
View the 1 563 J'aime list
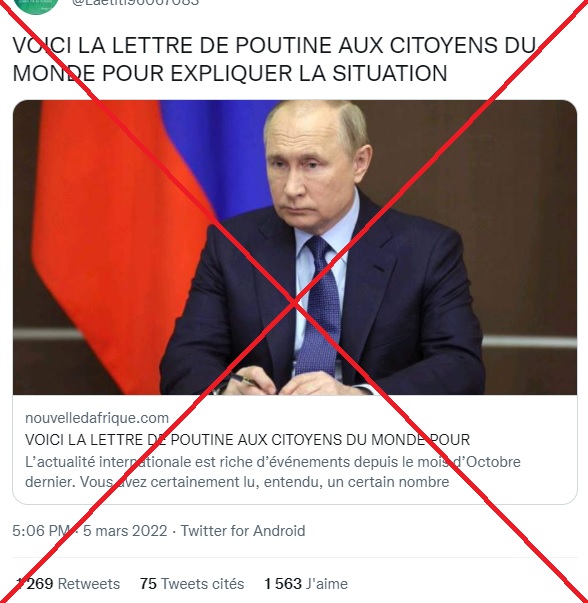tap(306, 584)
